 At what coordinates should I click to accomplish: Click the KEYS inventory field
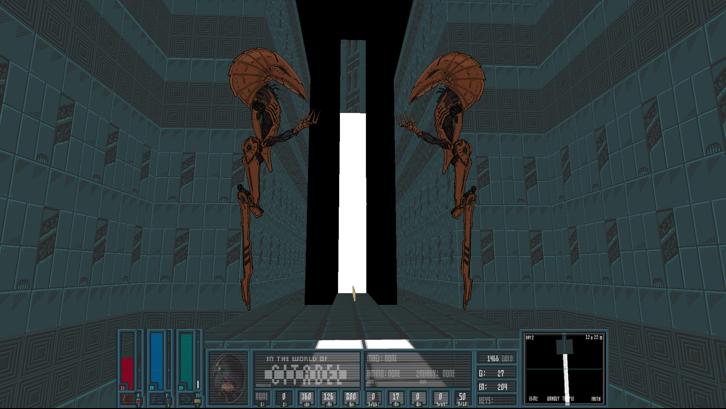497,400
